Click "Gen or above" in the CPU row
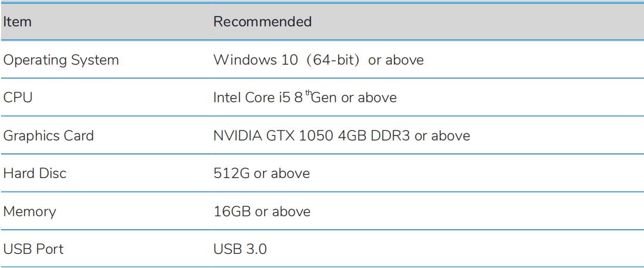The image size is (644, 268). click(x=354, y=98)
